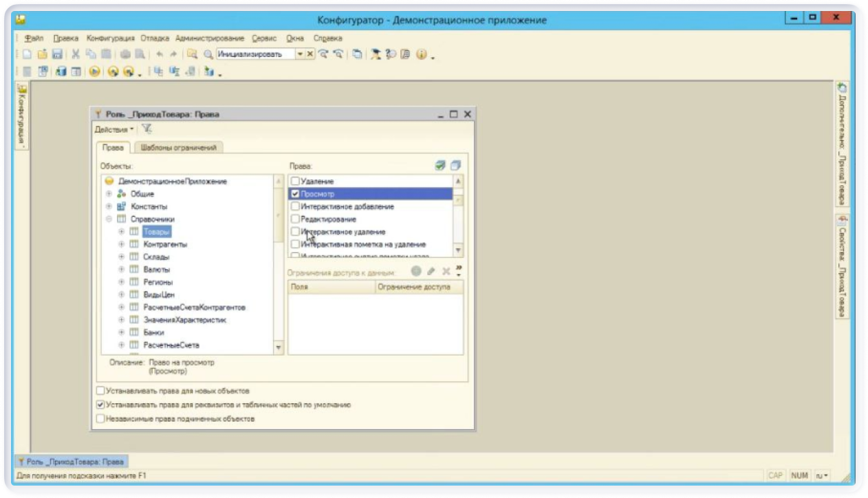Screen dimensions: 868x498
Task: Check the Редактирование right checkbox
Action: 295,219
